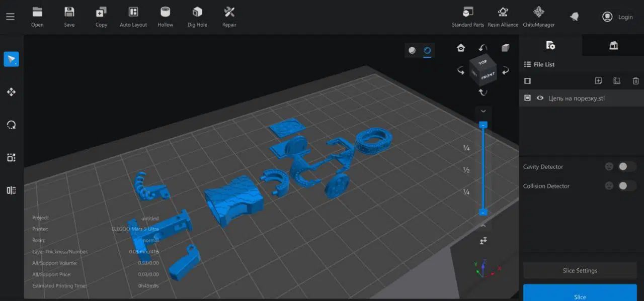Jump to the ½ slider mark
This screenshot has width=644, height=301.
[x=466, y=170]
